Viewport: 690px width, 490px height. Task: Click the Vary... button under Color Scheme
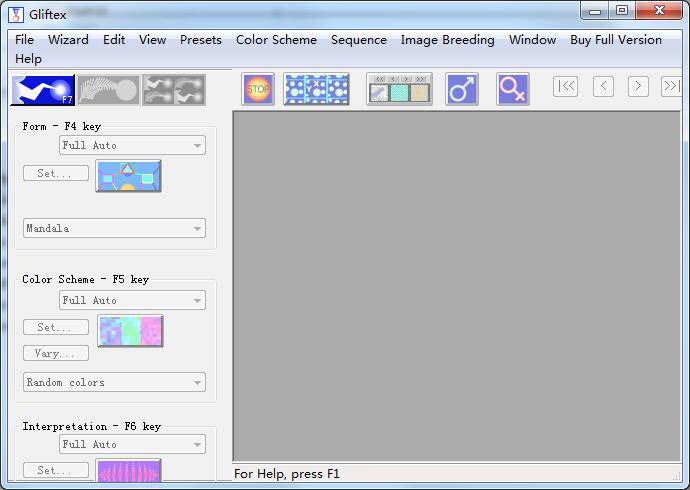point(56,353)
